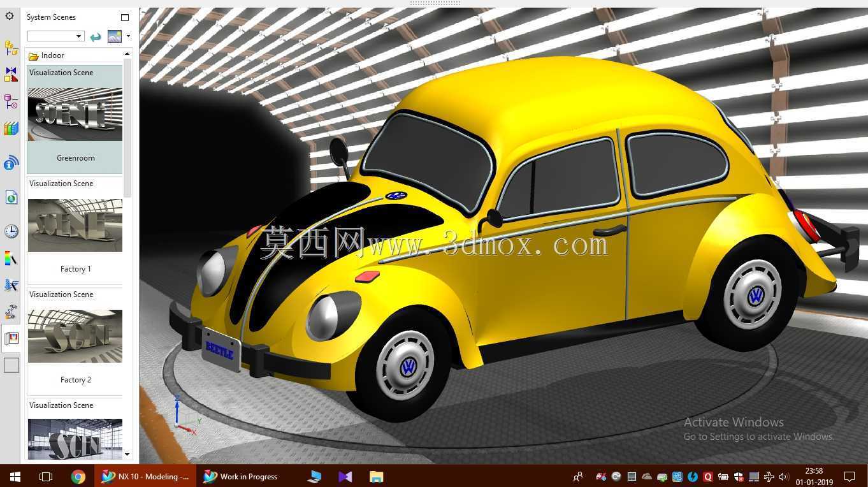The width and height of the screenshot is (868, 487).
Task: Open the HD3D Tools info icon
Action: click(11, 163)
